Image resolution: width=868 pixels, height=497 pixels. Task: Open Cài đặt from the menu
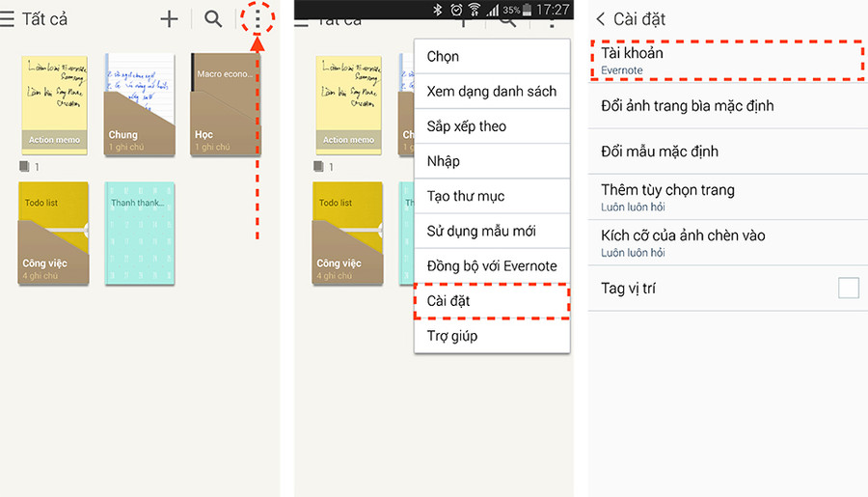point(492,301)
